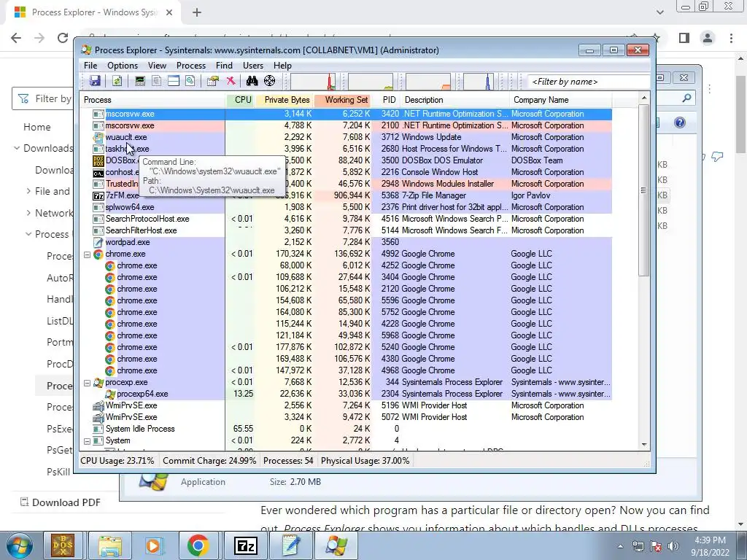747x560 pixels.
Task: Sort by the Company Name column header
Action: (561, 100)
